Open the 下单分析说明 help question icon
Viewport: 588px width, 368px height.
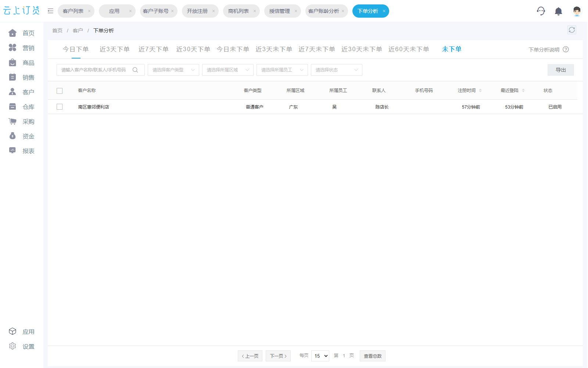pyautogui.click(x=566, y=49)
